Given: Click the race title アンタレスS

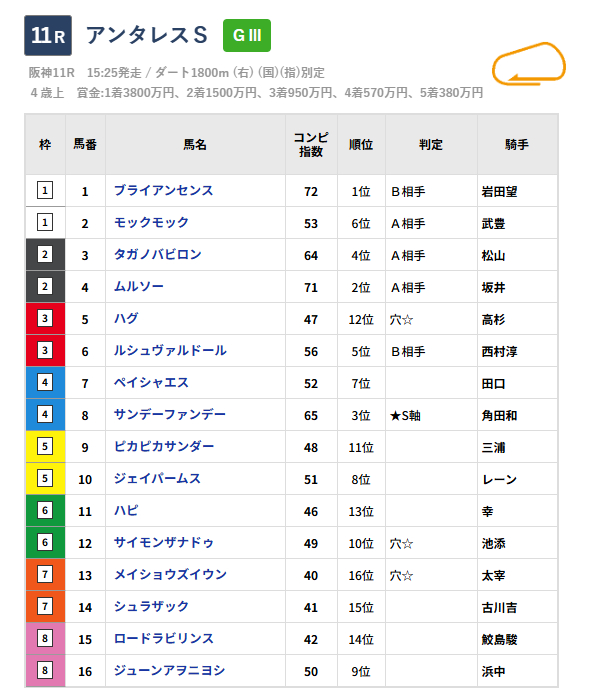Looking at the screenshot, I should pos(147,35).
